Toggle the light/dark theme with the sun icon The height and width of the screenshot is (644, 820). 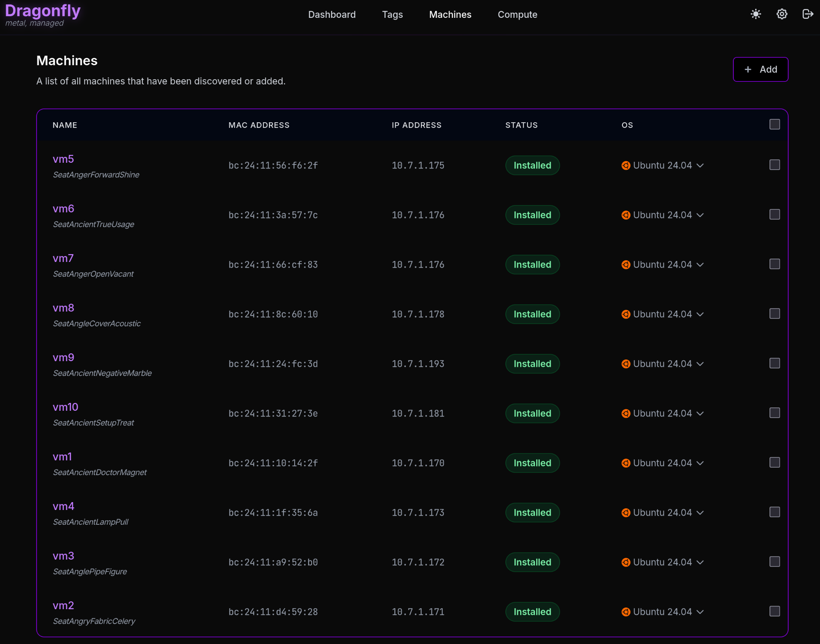(756, 14)
